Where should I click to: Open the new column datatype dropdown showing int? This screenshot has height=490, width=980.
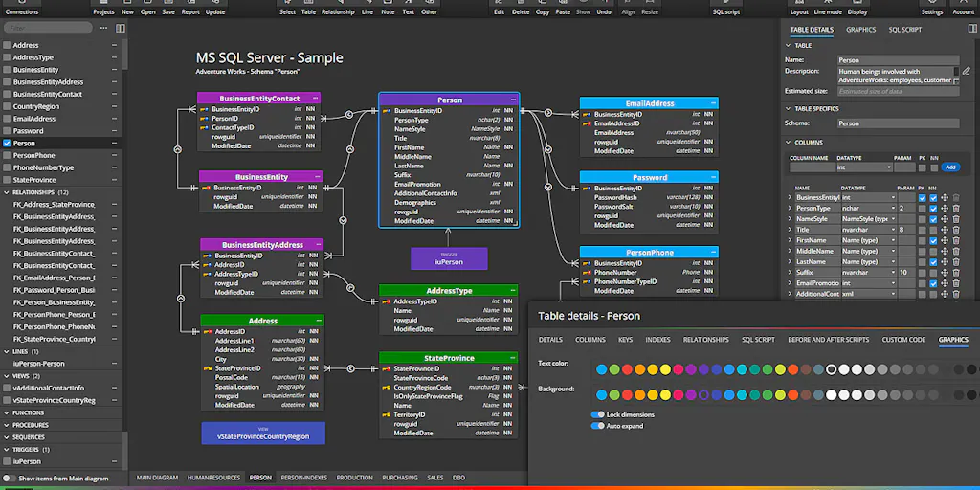pos(865,167)
